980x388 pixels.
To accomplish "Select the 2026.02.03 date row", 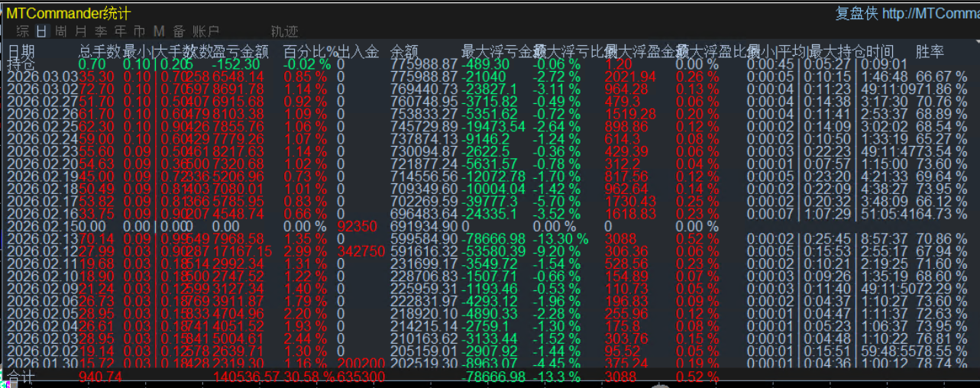I will click(42, 338).
